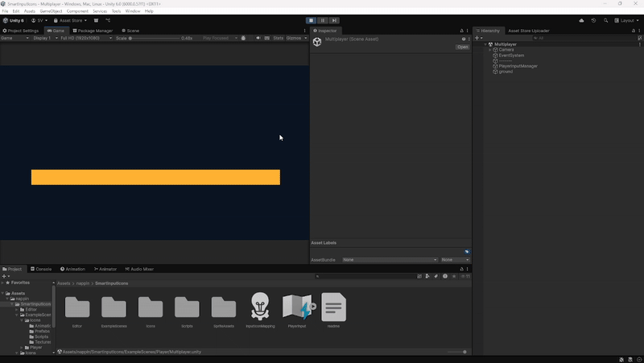Open the SpriteAssets folder thumbnail

(224, 307)
